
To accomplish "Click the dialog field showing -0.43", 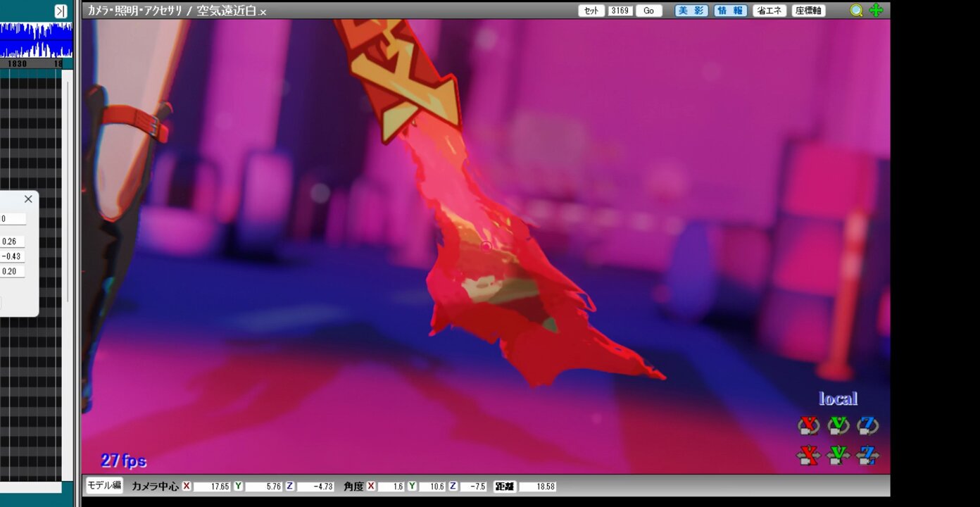I will coord(12,256).
